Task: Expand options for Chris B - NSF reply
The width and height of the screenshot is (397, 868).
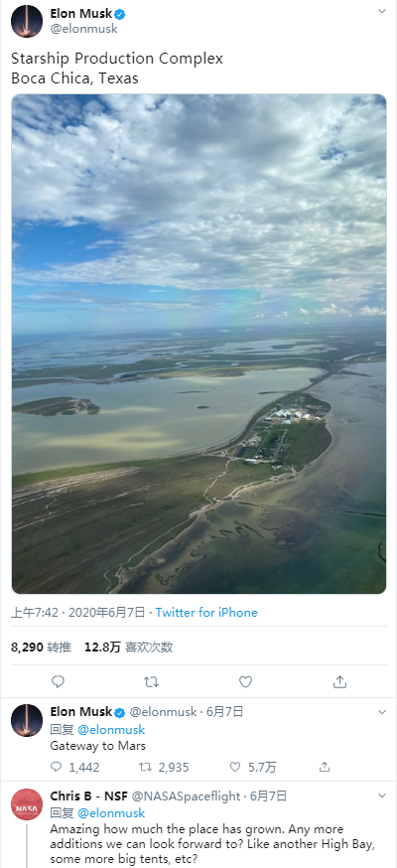Action: pyautogui.click(x=381, y=796)
